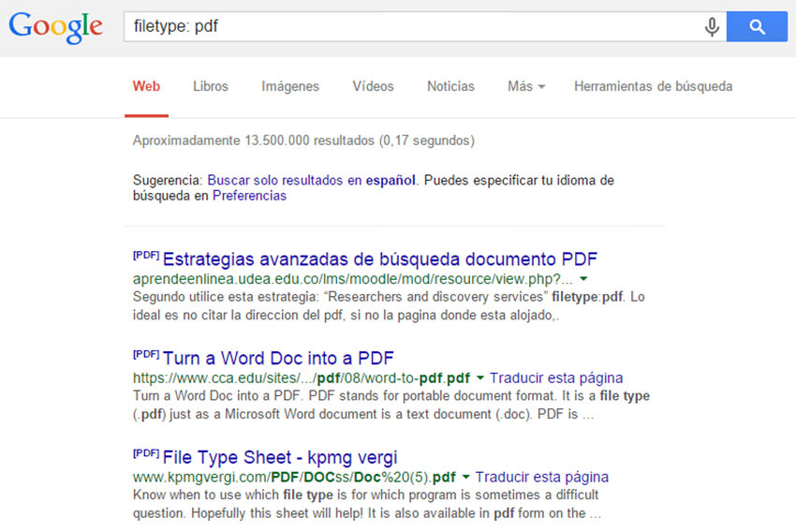Click the search box containing filetype: pdf
This screenshot has height=532, width=796.
tap(412, 27)
